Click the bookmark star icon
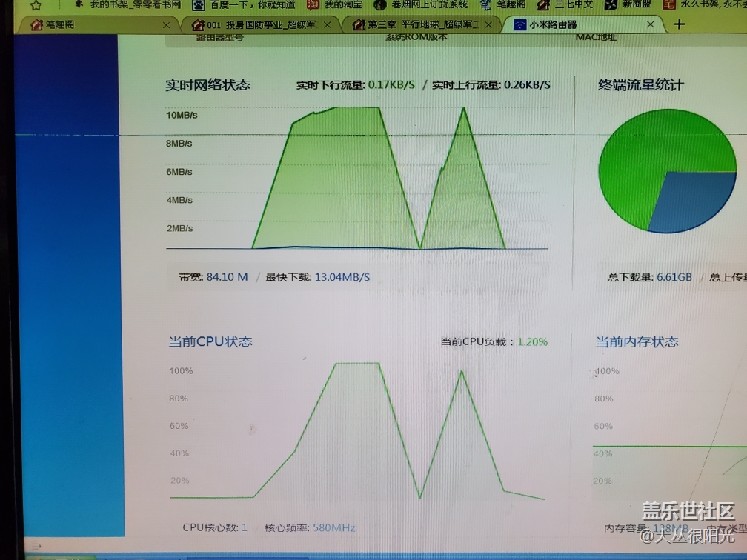 (35, 4)
